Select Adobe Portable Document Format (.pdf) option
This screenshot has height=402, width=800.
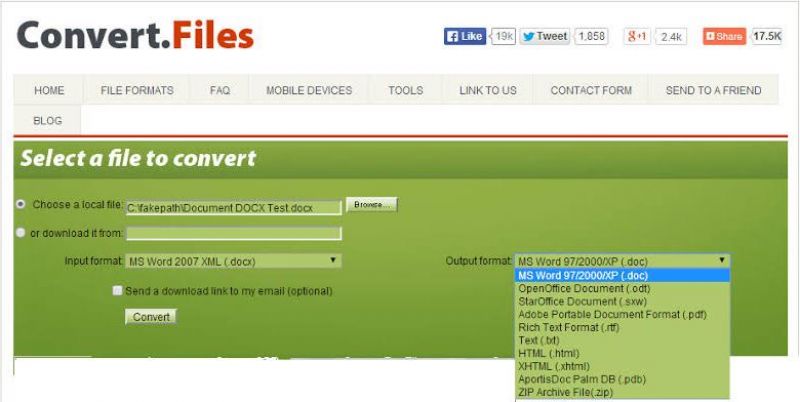(x=622, y=315)
